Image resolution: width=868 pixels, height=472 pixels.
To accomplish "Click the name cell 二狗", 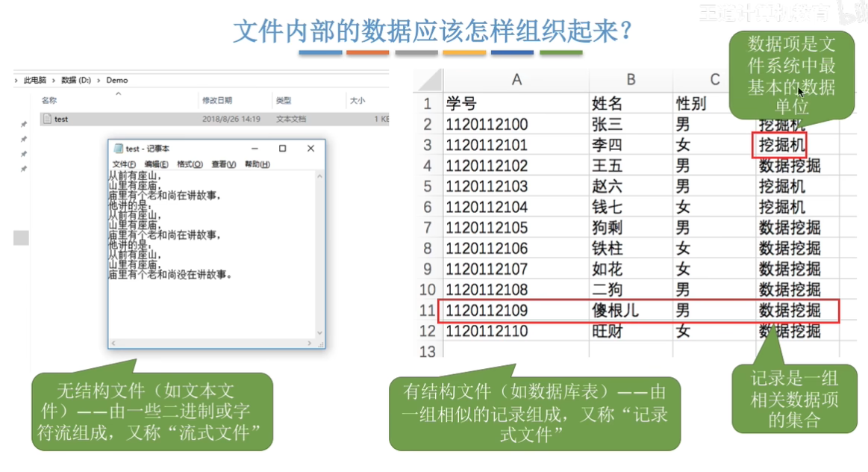I will 631,290.
